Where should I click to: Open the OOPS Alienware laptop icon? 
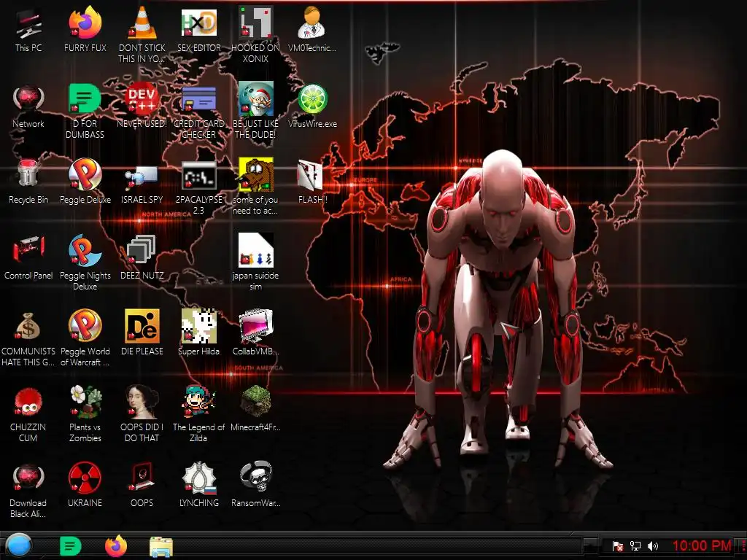(142, 477)
